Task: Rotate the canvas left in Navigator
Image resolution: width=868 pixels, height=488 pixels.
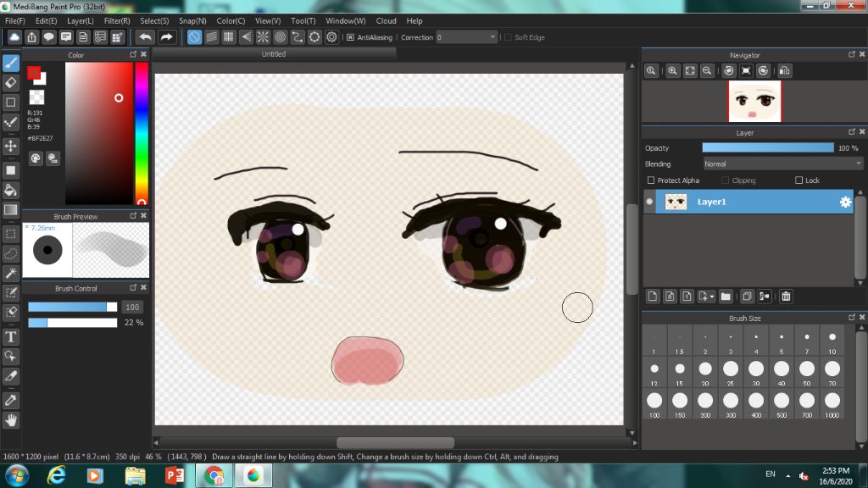Action: [729, 71]
